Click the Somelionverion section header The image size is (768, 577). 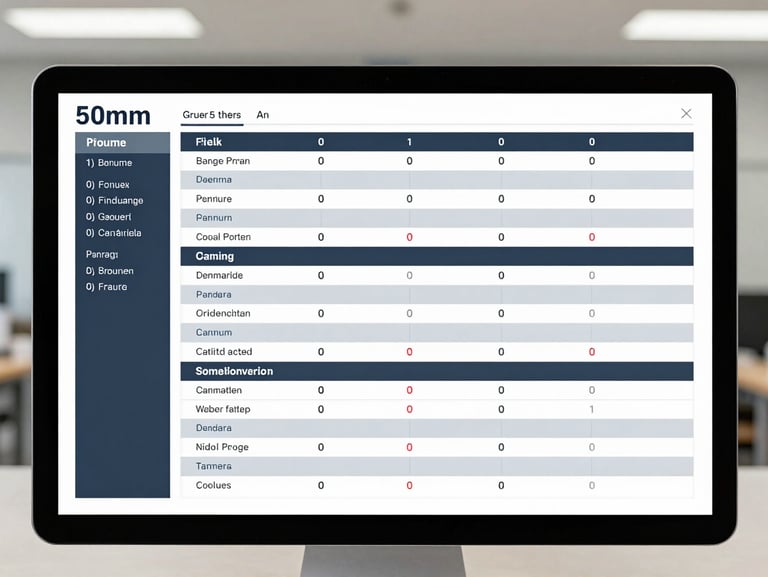[x=437, y=371]
